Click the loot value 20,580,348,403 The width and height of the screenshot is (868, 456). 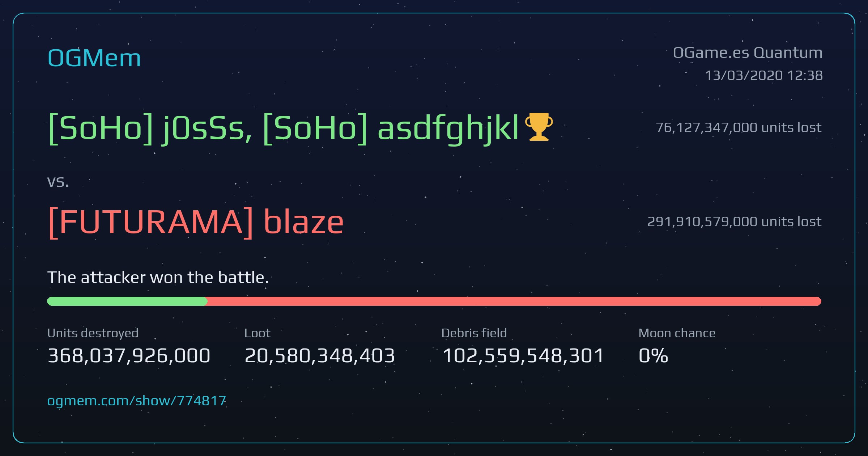(320, 355)
